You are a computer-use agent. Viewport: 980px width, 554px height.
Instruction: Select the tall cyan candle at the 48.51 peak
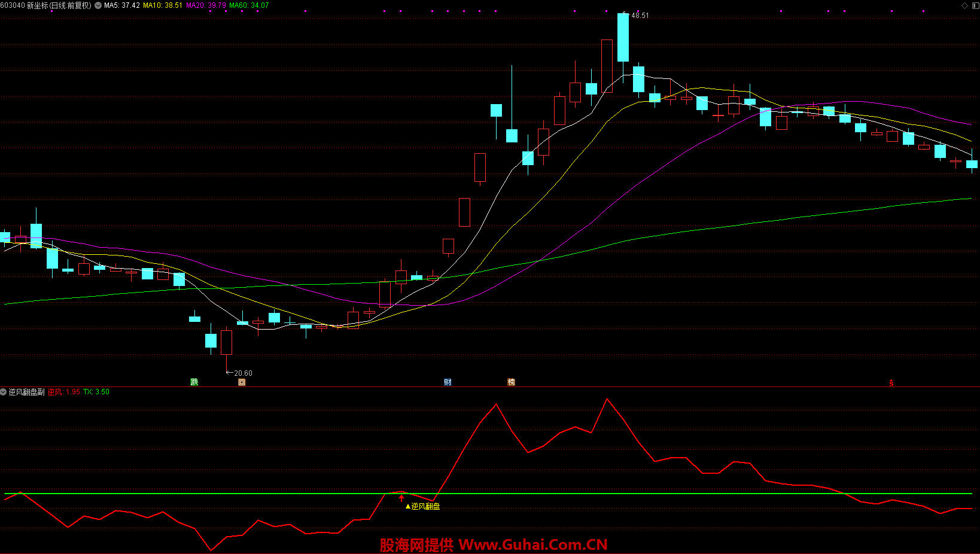coord(623,38)
